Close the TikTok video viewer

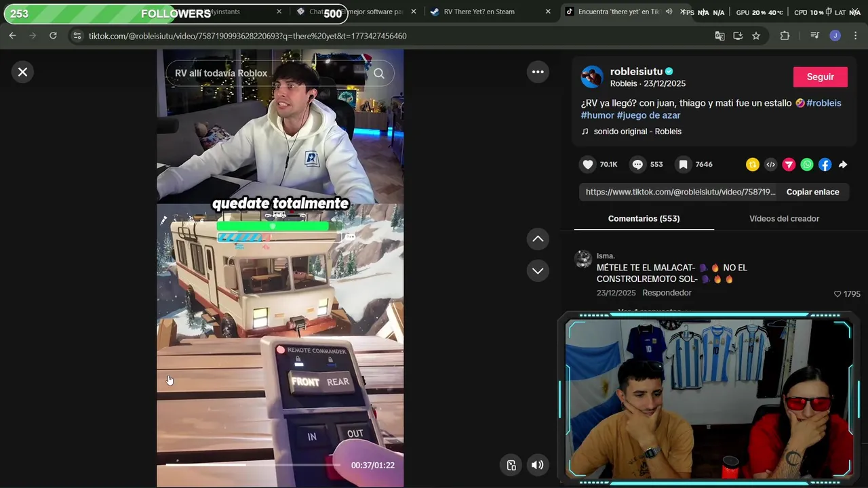click(22, 72)
